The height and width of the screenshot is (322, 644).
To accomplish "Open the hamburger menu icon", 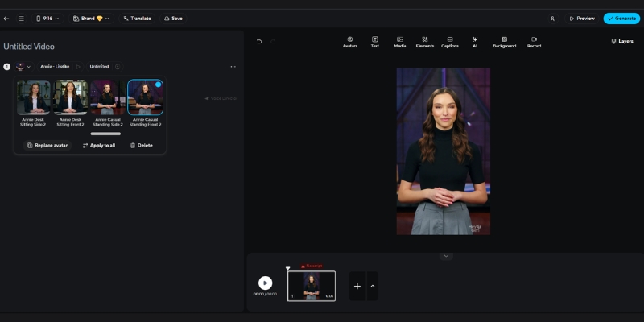I will [22, 19].
